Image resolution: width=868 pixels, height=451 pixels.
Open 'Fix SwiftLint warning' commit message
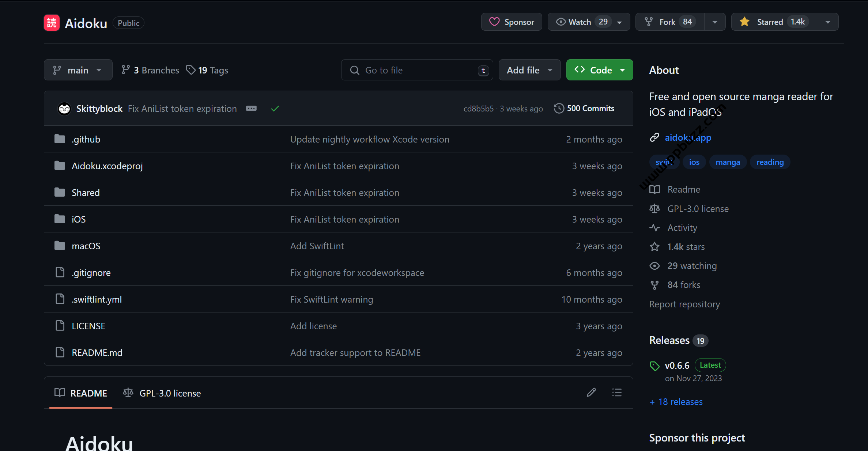(x=332, y=299)
